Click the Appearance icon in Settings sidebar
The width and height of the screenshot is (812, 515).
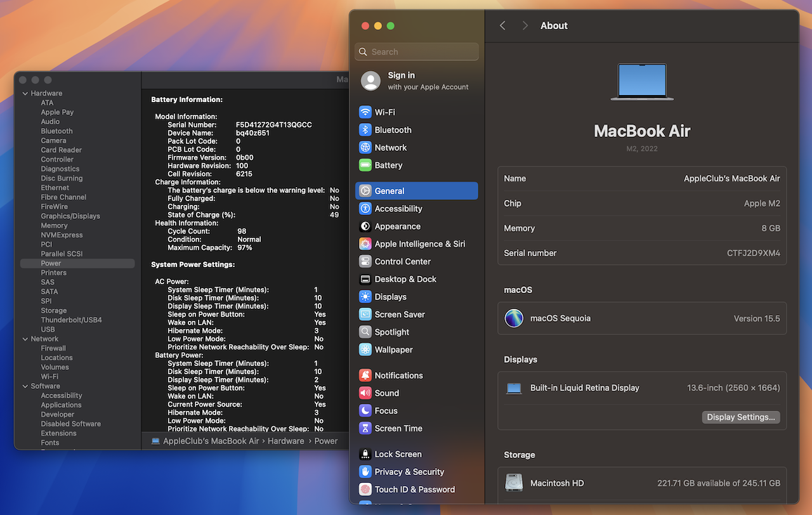pos(365,226)
